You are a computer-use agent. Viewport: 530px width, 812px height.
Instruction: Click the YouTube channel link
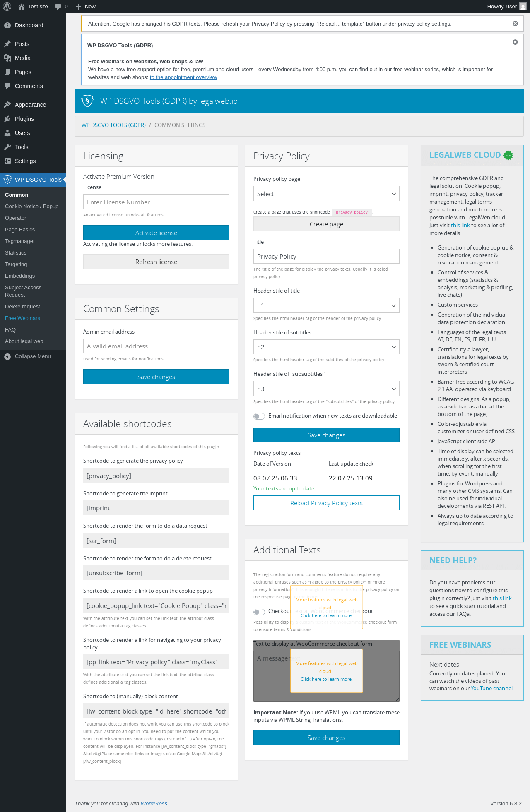(x=491, y=689)
